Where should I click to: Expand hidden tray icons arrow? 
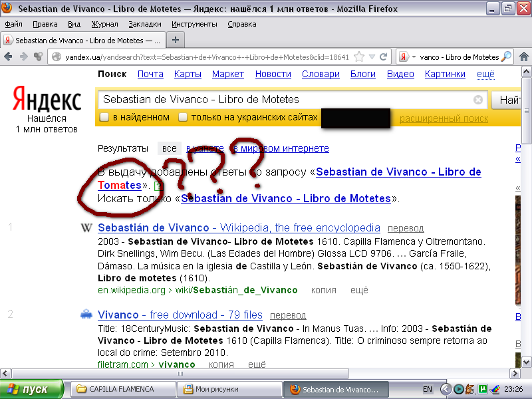(446, 389)
